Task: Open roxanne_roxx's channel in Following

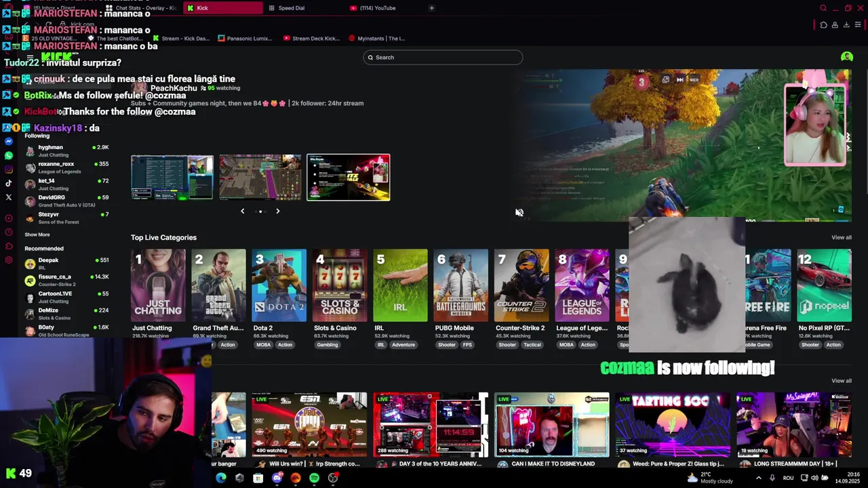Action: point(66,167)
